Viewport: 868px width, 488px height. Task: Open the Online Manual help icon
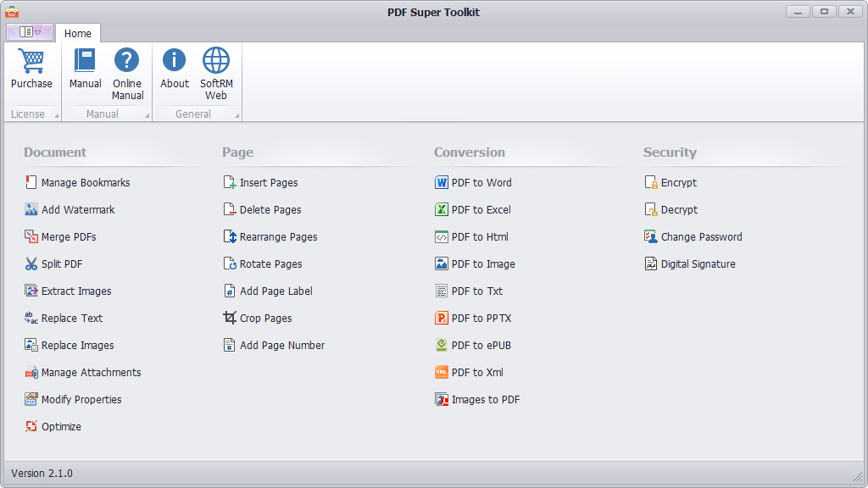click(127, 61)
